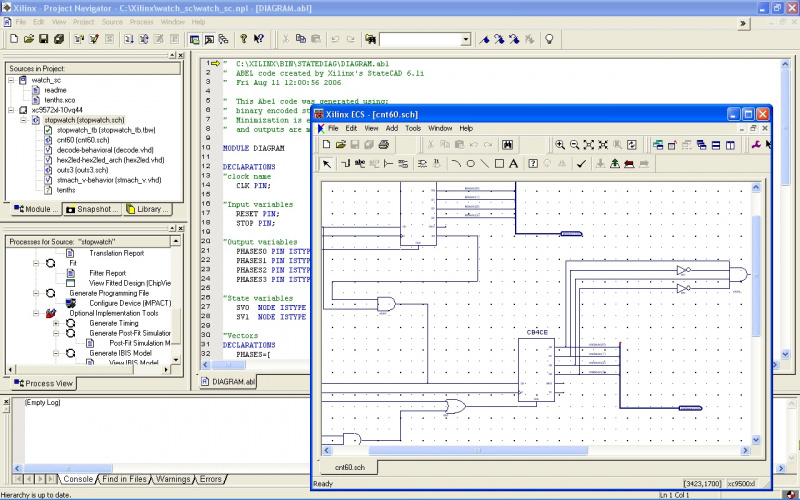800x500 pixels.
Task: Select the Add Net Name tool
Action: pos(360,164)
